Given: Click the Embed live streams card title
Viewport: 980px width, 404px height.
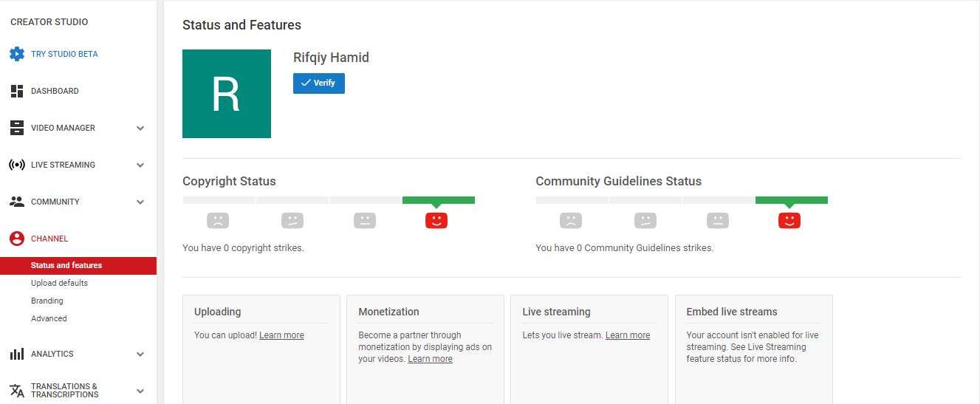Looking at the screenshot, I should 732,312.
